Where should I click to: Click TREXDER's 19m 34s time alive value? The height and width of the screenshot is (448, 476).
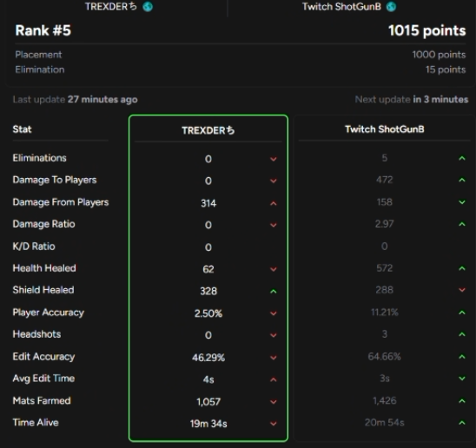coord(208,424)
